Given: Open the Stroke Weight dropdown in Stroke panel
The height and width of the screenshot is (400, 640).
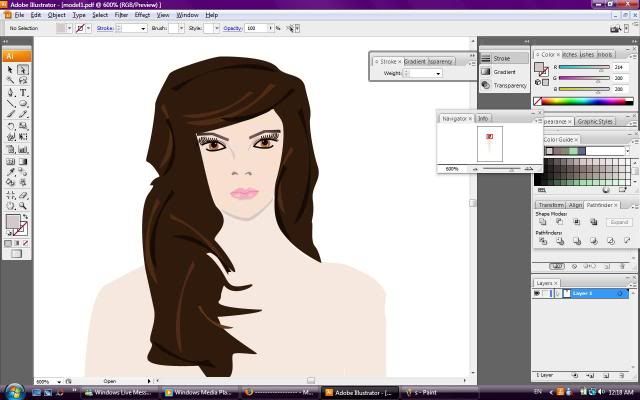Looking at the screenshot, I should coord(436,73).
